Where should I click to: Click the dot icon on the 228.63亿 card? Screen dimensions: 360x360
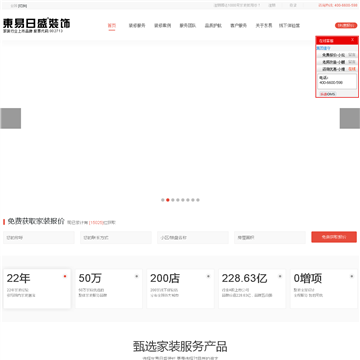click(280, 276)
